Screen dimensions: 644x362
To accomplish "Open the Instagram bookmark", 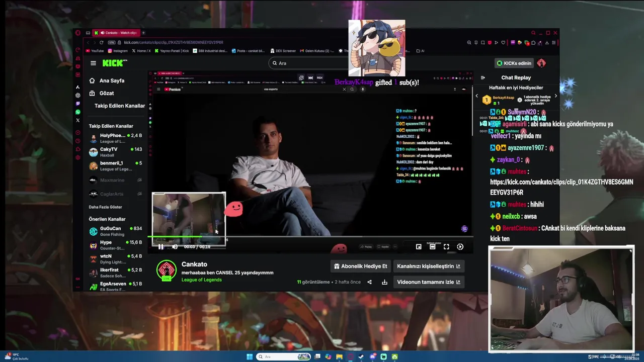I will 117,51.
